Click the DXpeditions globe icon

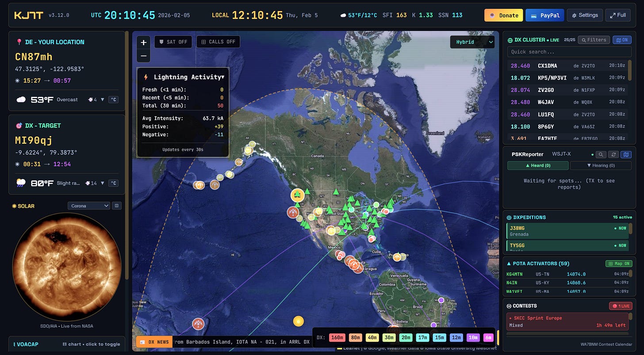pyautogui.click(x=509, y=218)
